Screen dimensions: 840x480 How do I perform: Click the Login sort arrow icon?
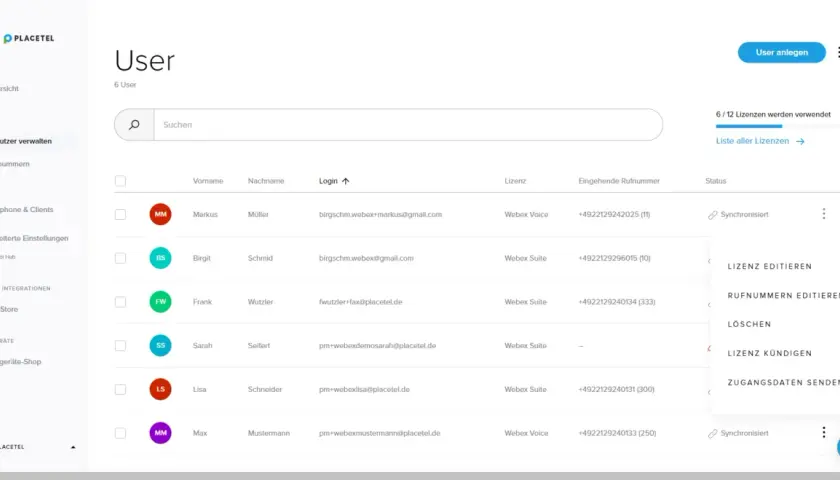tap(346, 181)
